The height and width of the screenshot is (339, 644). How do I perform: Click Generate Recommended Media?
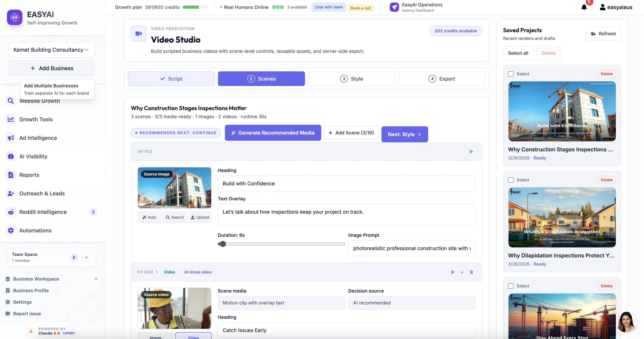(x=273, y=133)
